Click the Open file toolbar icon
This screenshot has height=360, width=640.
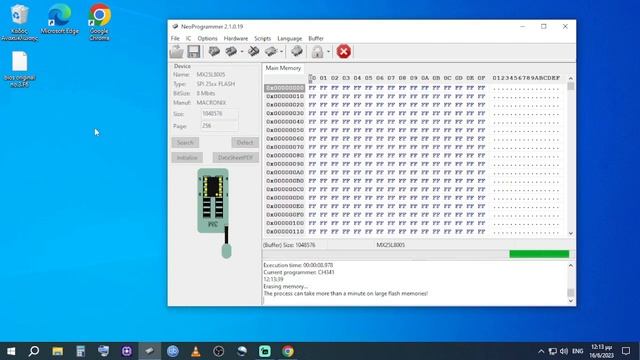[177, 52]
